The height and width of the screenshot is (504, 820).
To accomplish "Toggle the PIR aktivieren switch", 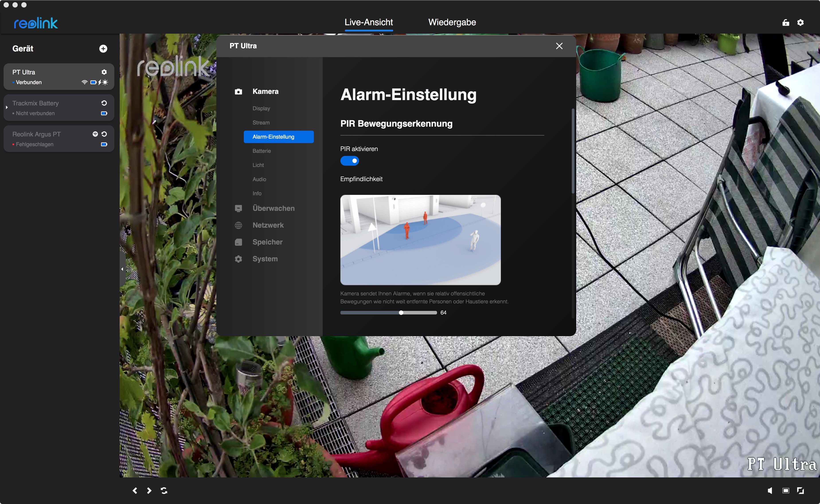I will (x=349, y=161).
